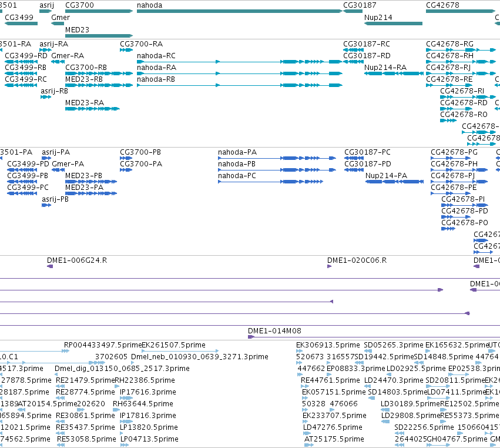Select transcript nahoda-RA

[240, 73]
